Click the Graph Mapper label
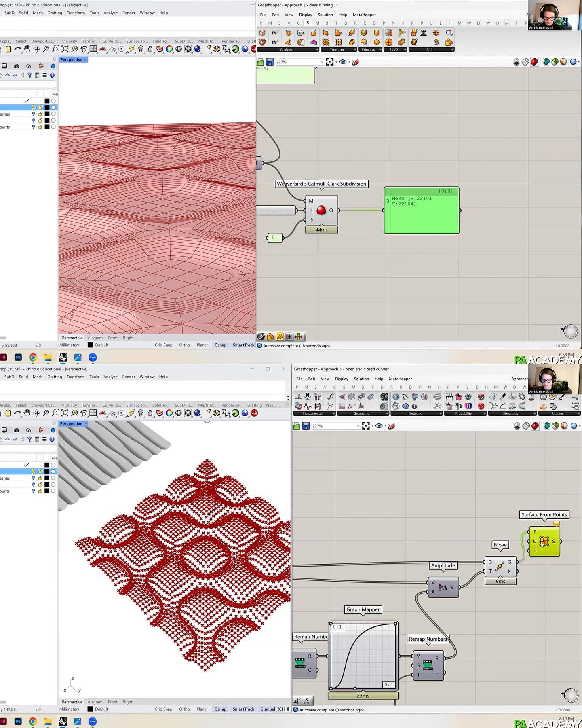 363,609
